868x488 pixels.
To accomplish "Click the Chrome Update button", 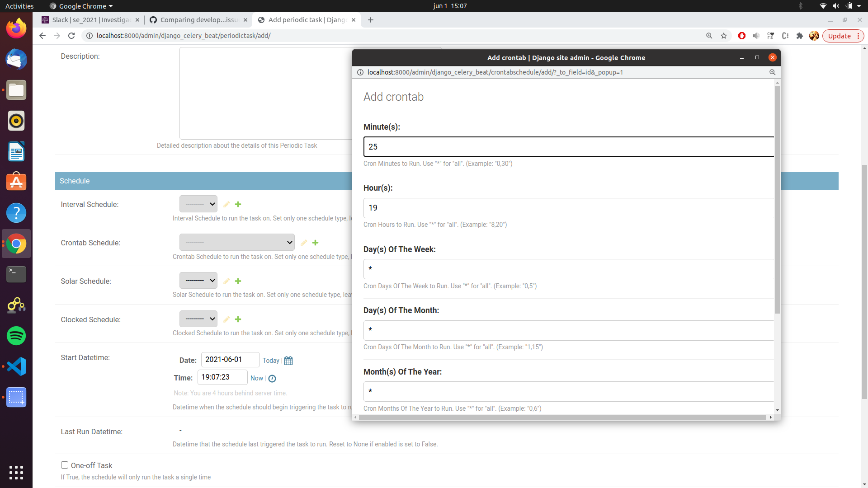I will [x=839, y=36].
